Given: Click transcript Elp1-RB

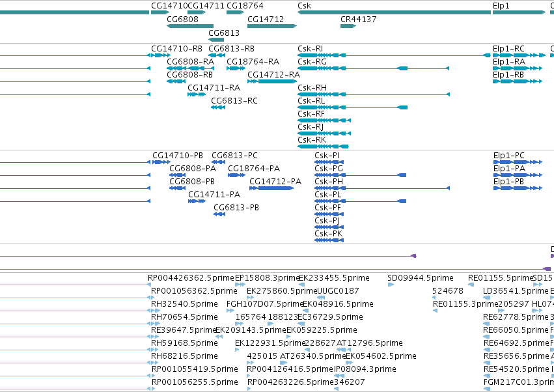Looking at the screenshot, I should coord(518,81).
